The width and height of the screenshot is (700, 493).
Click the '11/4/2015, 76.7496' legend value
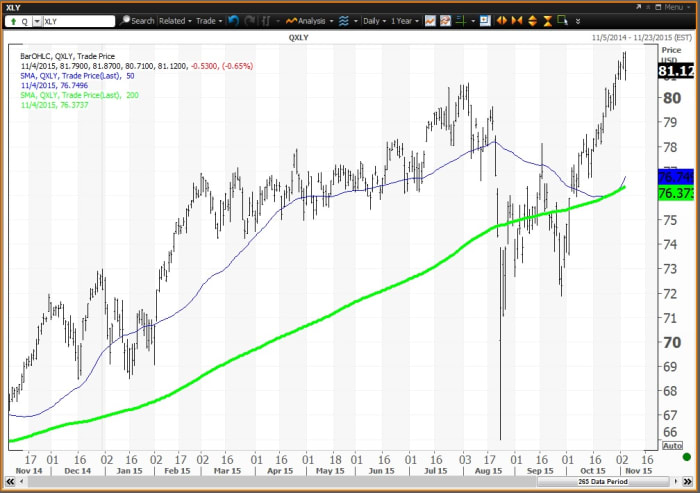(54, 85)
